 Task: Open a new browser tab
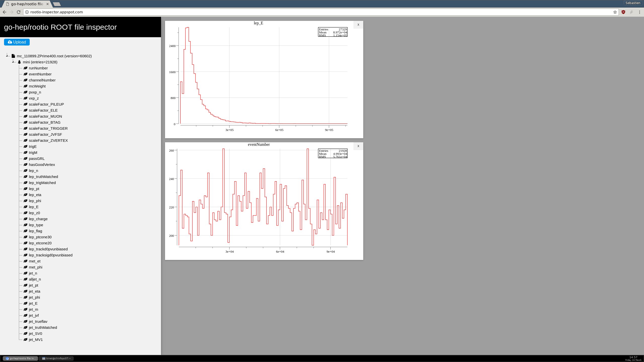(x=57, y=4)
